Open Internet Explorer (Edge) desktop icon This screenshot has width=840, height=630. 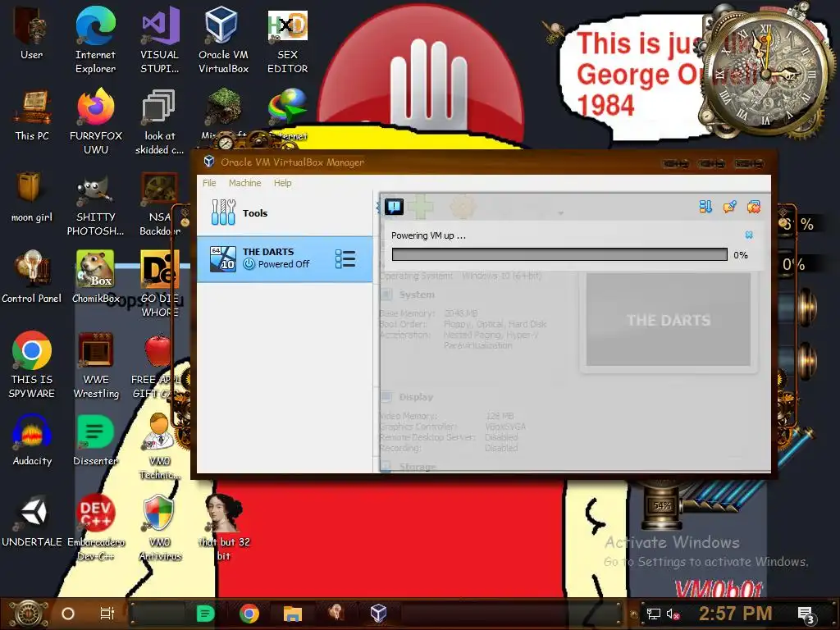click(95, 41)
